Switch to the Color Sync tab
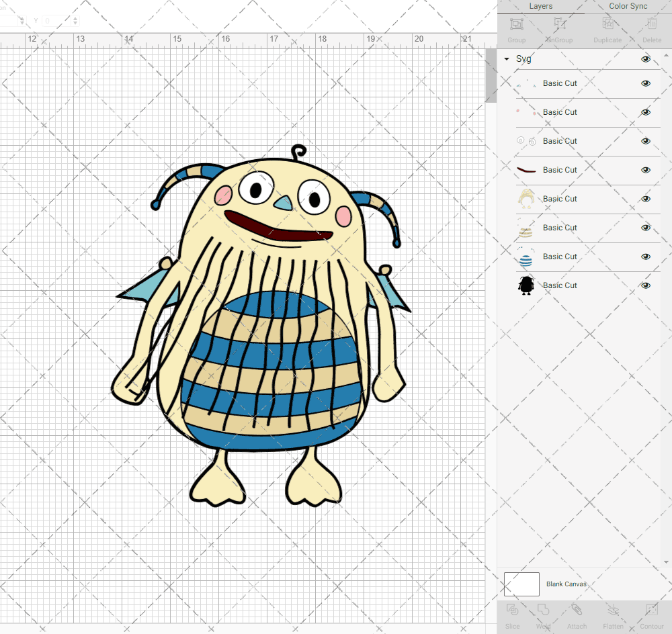 [628, 6]
